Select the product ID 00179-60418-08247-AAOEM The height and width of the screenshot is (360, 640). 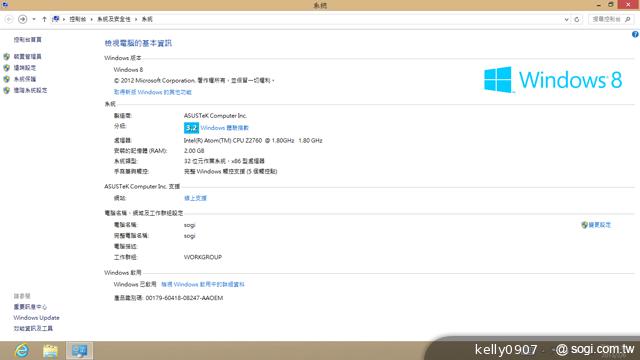click(x=184, y=298)
